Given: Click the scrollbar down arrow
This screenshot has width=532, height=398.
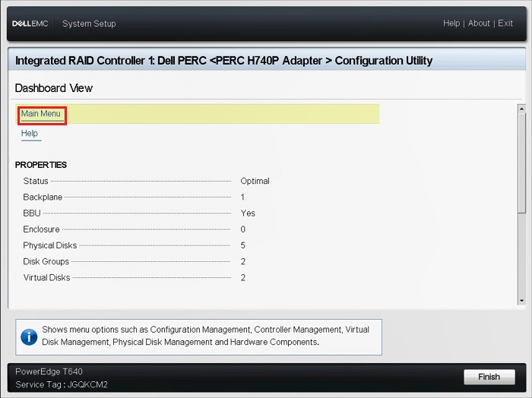Looking at the screenshot, I should (521, 301).
